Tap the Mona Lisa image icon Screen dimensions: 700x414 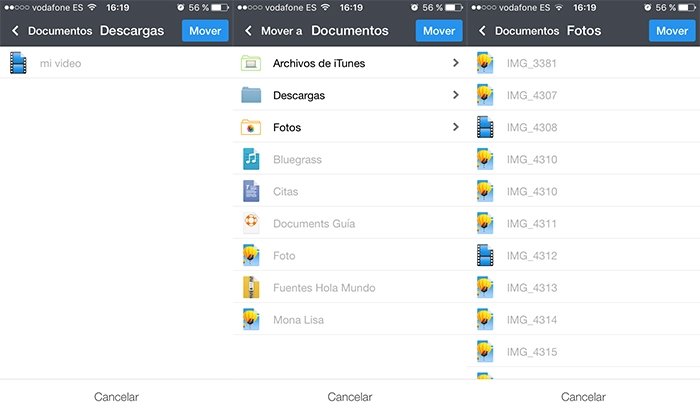click(251, 320)
